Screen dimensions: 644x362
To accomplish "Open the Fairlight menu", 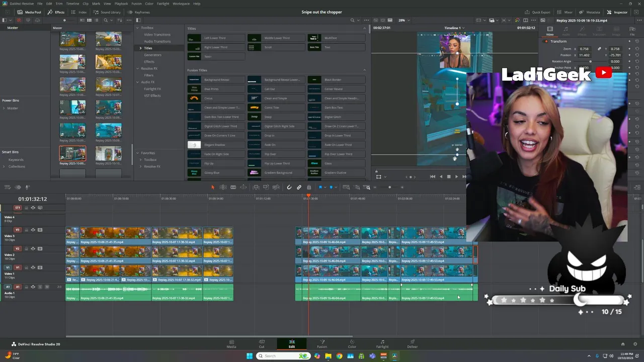I will [x=163, y=4].
